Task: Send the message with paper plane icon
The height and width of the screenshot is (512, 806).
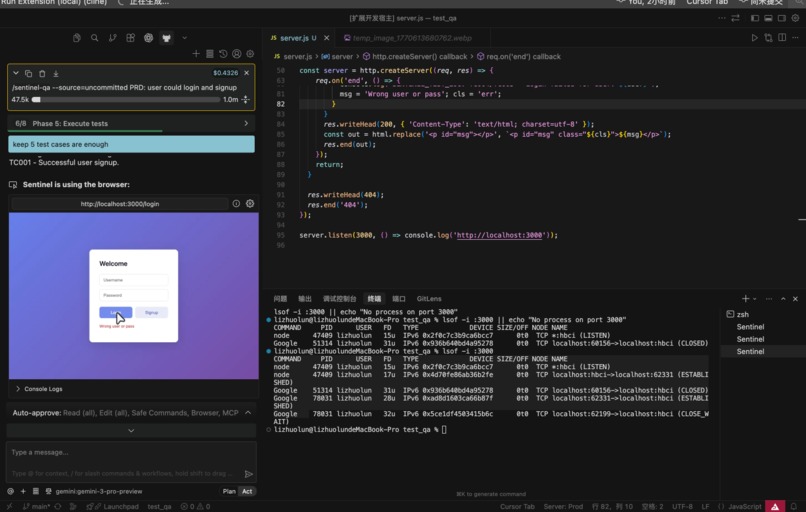Action: (x=249, y=473)
